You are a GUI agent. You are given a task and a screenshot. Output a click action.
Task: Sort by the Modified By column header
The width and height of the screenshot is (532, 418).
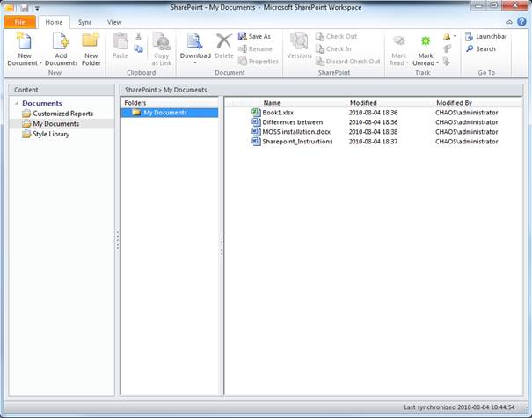pos(454,103)
